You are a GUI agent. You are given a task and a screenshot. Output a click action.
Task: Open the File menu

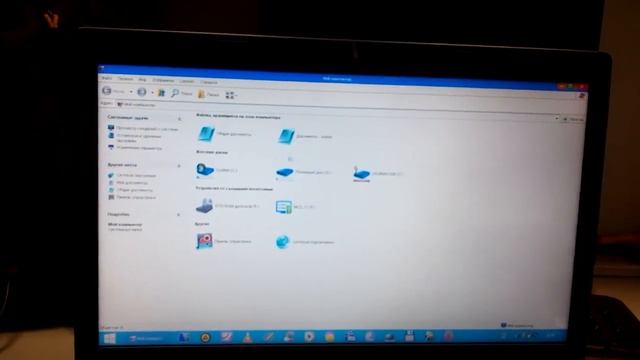(x=107, y=78)
